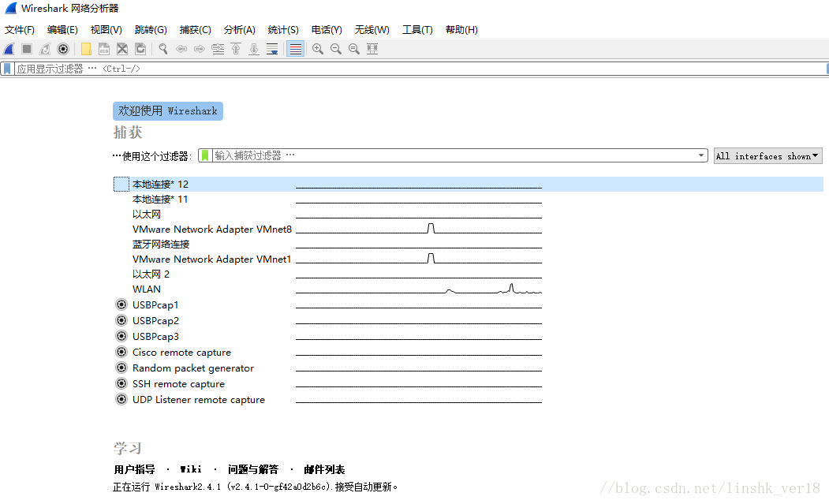Image resolution: width=829 pixels, height=504 pixels.
Task: Click the 欢迎使用 Wireshark banner button
Action: 167,111
